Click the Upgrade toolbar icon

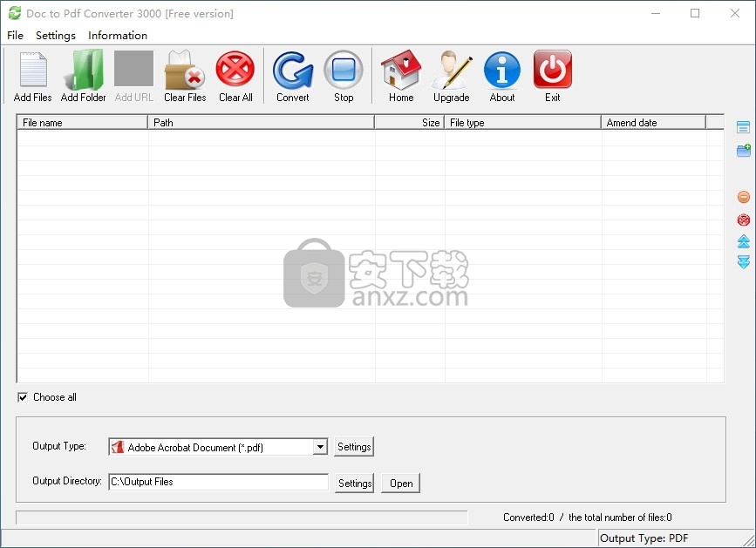[452, 71]
